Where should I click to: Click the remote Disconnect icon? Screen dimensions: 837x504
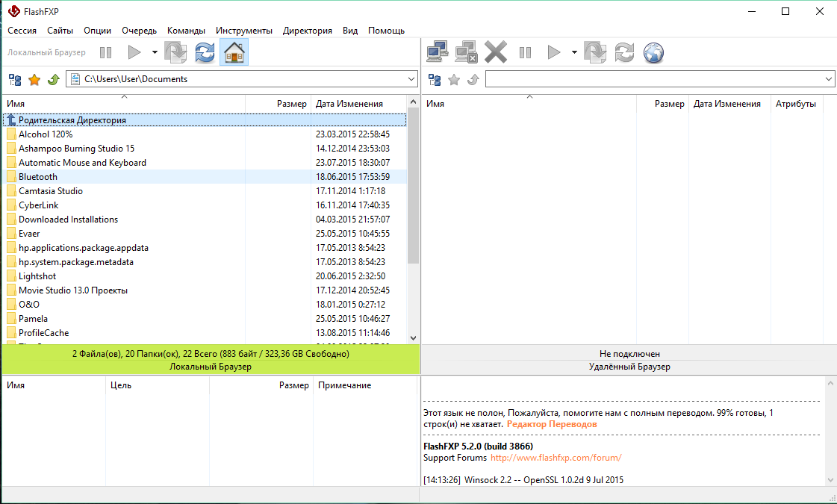pos(466,52)
